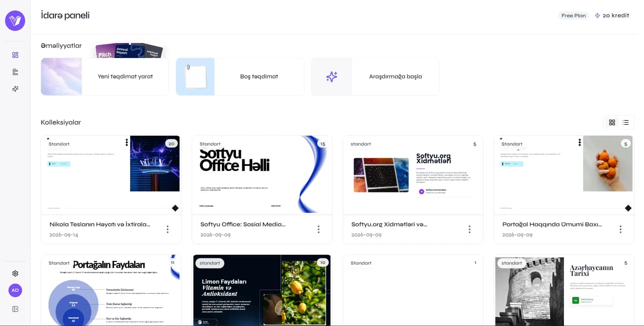Open the dashboard grid icon in sidebar
Image resolution: width=644 pixels, height=326 pixels.
pos(15,55)
